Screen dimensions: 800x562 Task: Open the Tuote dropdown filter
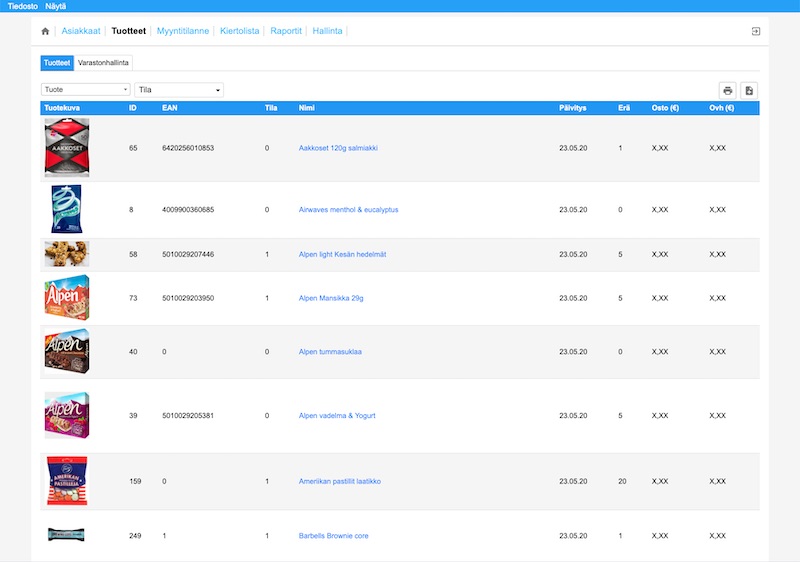coord(85,90)
